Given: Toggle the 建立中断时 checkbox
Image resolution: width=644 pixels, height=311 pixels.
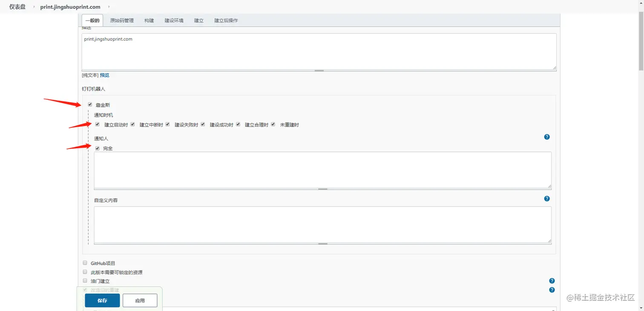Looking at the screenshot, I should (133, 124).
